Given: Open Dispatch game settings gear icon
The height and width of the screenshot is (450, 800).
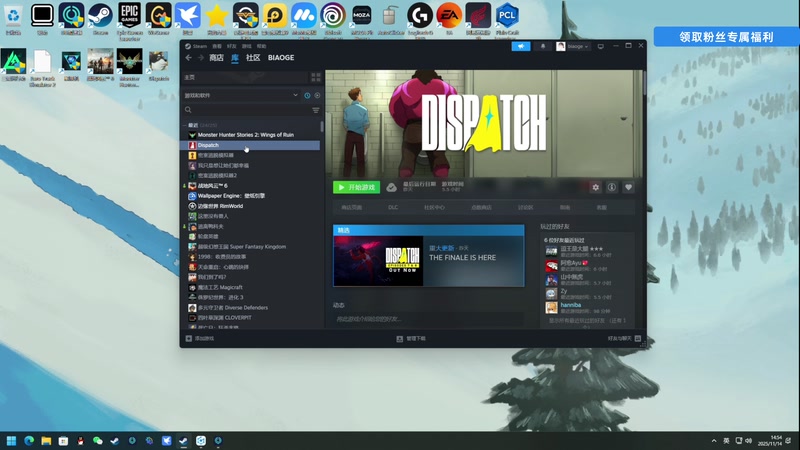Looking at the screenshot, I should (595, 187).
